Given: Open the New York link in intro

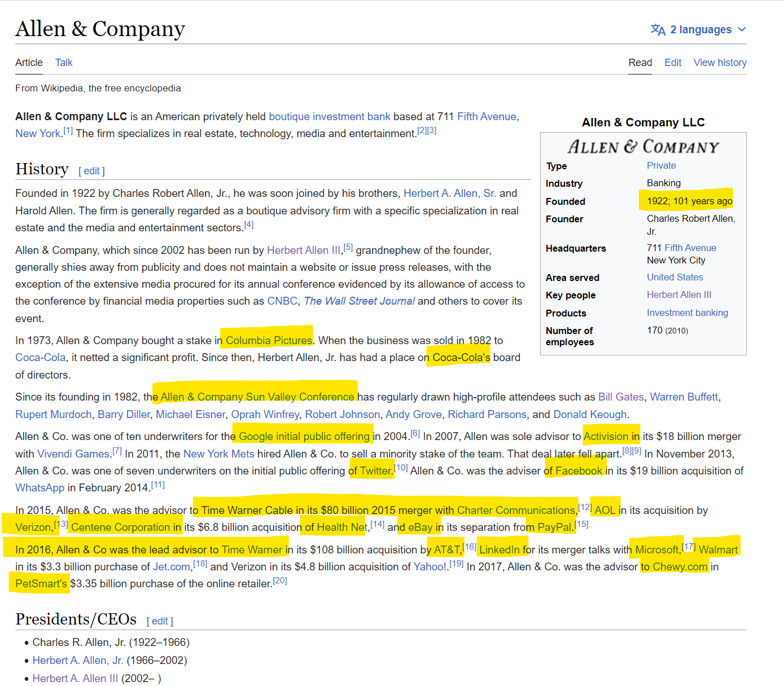Looking at the screenshot, I should click(38, 134).
